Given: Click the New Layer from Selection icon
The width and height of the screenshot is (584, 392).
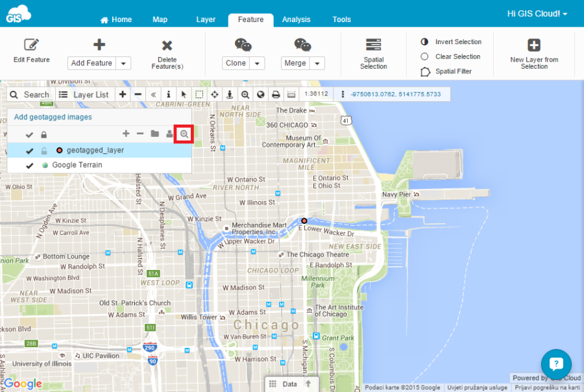Looking at the screenshot, I should coord(534,45).
